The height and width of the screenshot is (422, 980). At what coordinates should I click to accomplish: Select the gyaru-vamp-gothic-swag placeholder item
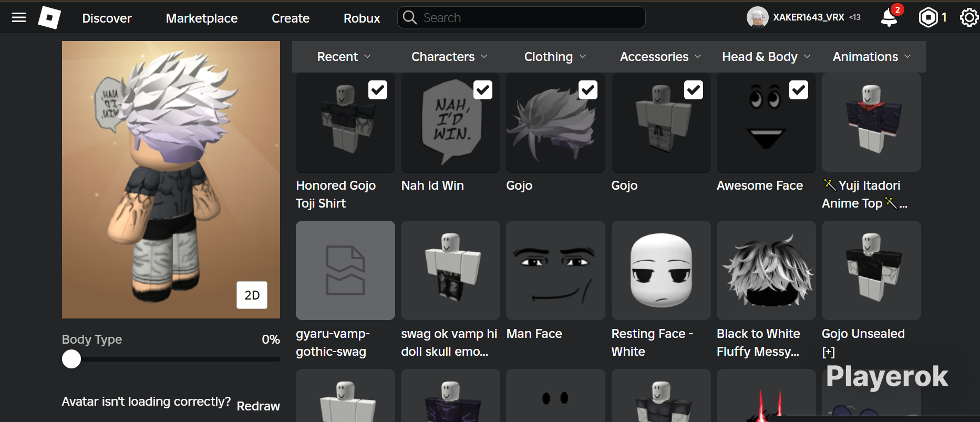pyautogui.click(x=345, y=270)
